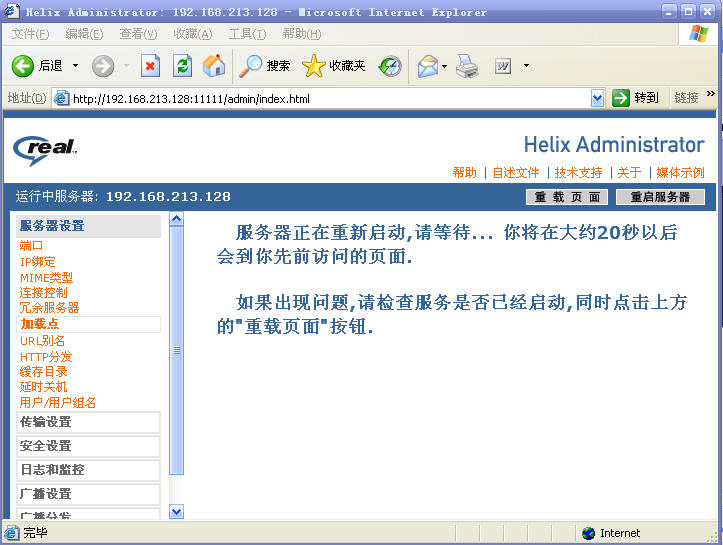This screenshot has width=723, height=545.
Task: Expand the address bar dropdown
Action: coord(597,98)
